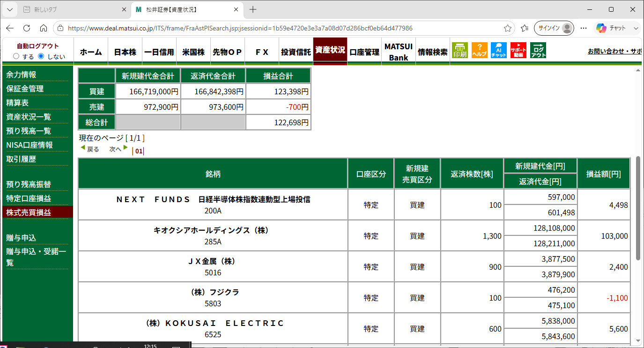The width and height of the screenshot is (644, 348).
Task: Open the 一日信用 menu
Action: point(159,52)
